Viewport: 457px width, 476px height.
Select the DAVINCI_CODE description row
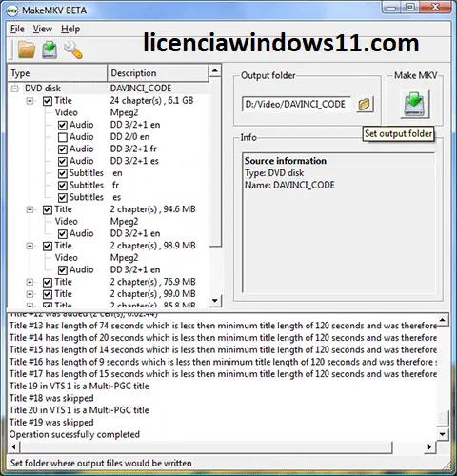141,89
